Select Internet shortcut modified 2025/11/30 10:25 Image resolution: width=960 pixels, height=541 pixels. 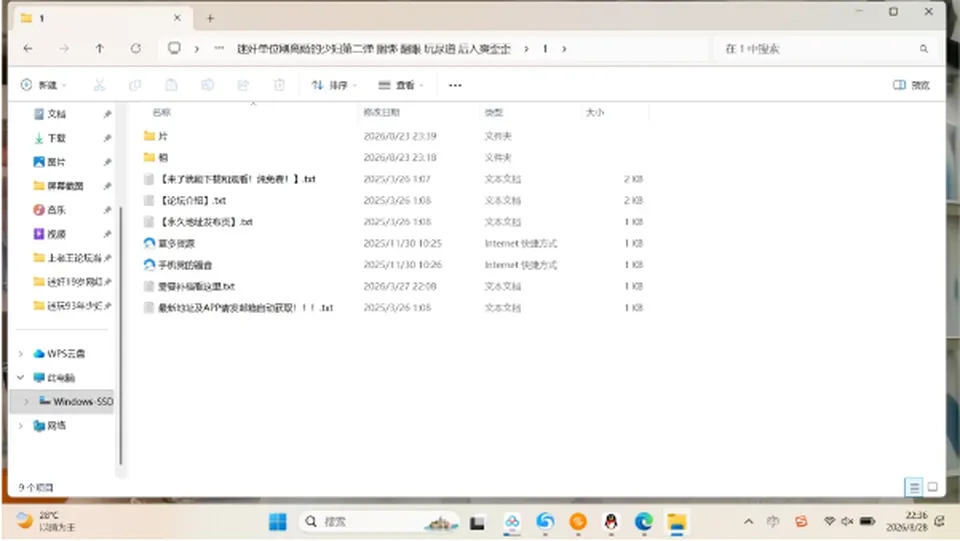coord(394,243)
